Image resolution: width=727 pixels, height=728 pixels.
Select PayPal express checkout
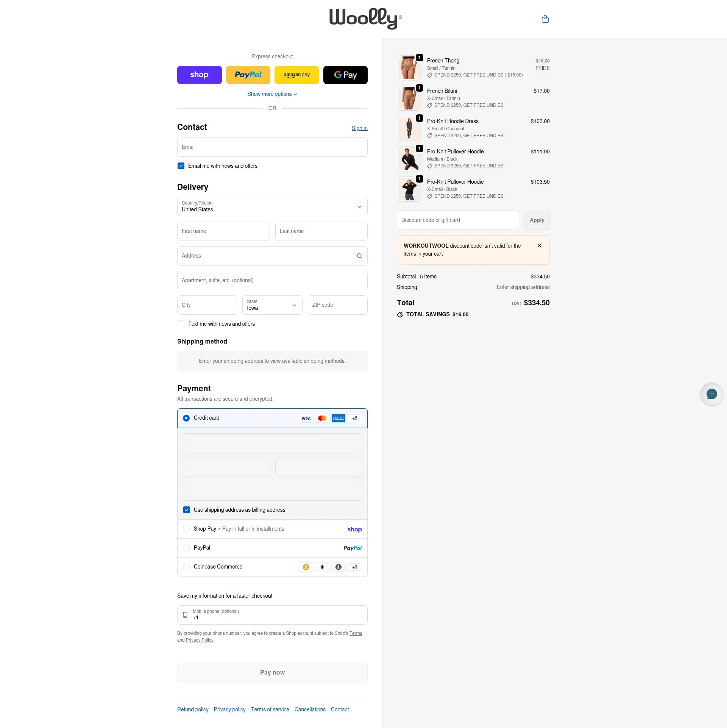(248, 75)
